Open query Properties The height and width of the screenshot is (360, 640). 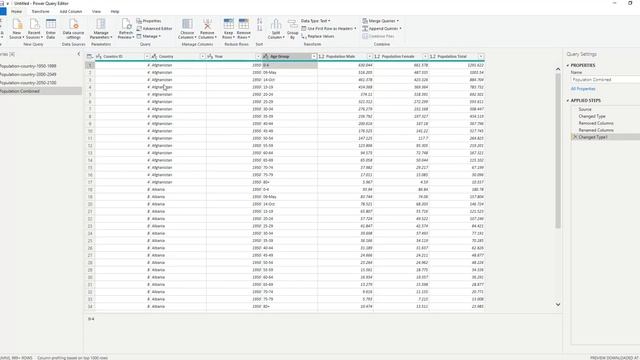(x=149, y=21)
